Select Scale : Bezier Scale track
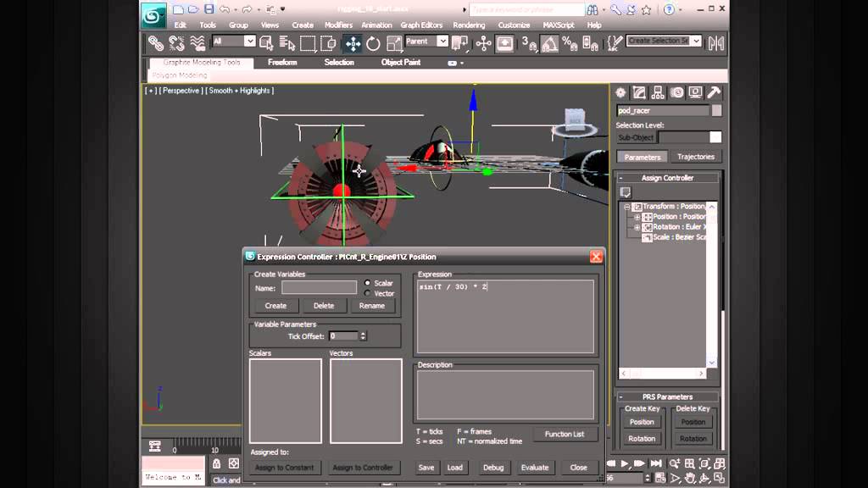868x488 pixels. point(674,237)
